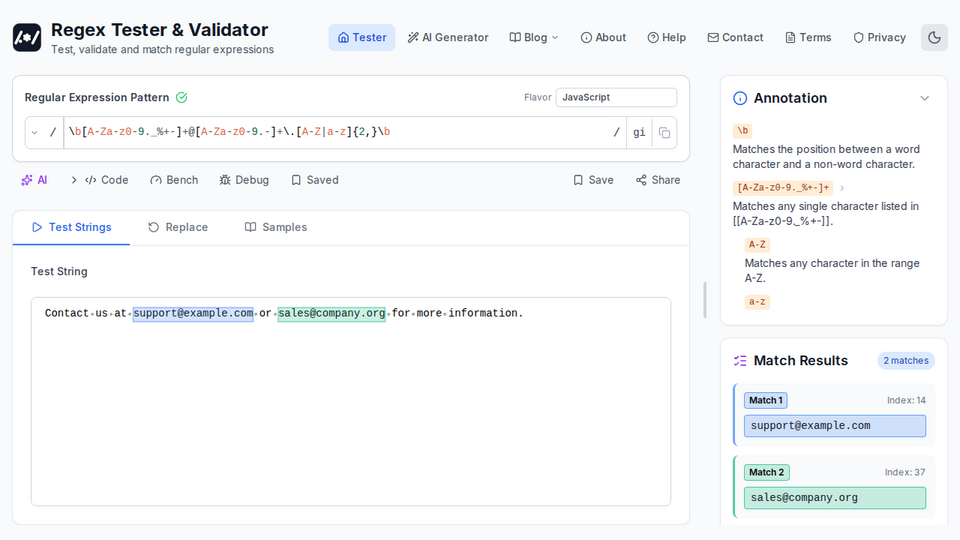Switch to the Test Strings tab

(71, 227)
